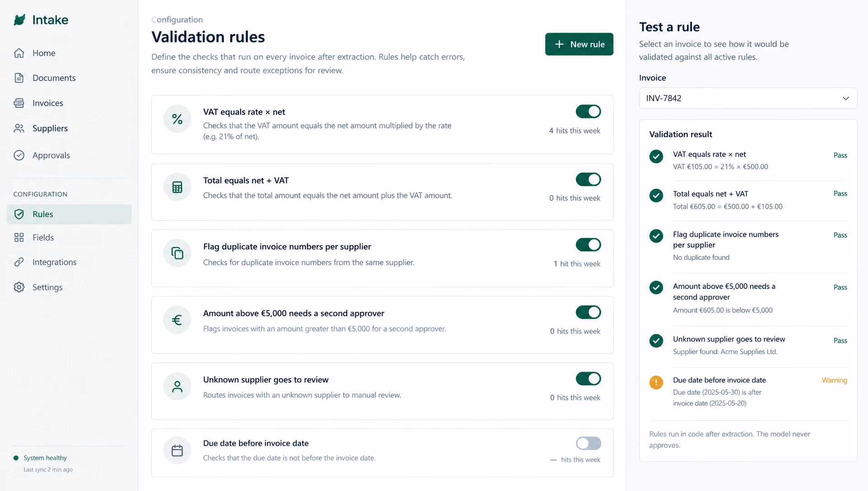Click the Warning status label

click(x=834, y=380)
